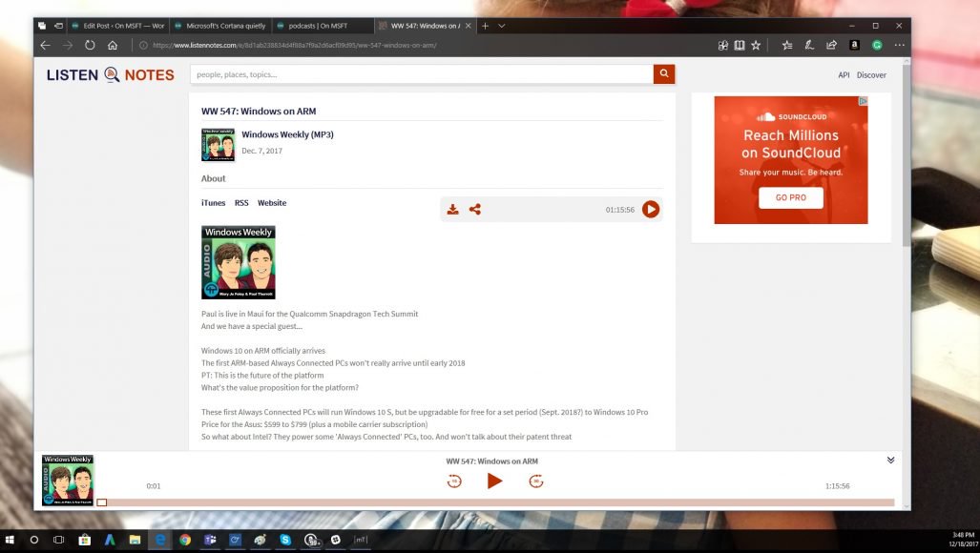This screenshot has width=980, height=553.
Task: Click the audio progress bar in player
Action: tap(496, 502)
